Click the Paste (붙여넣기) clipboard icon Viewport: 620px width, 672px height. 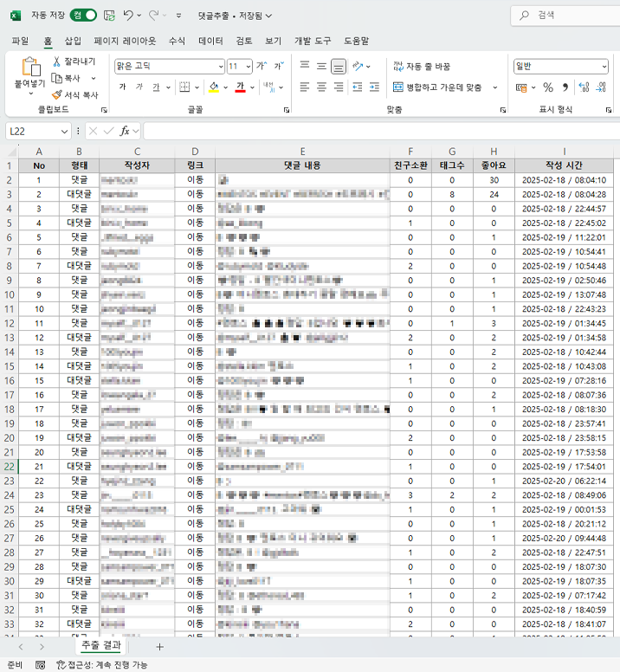point(30,68)
